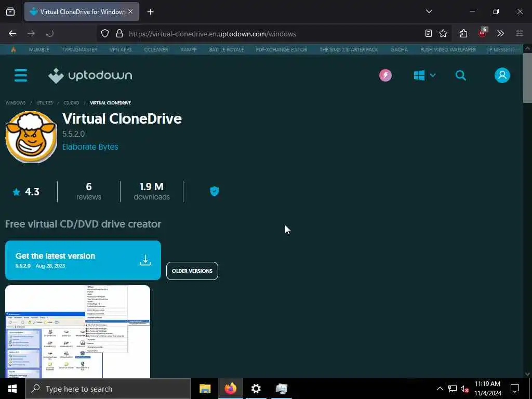The height and width of the screenshot is (399, 532).
Task: Toggle reader view icon
Action: (x=429, y=33)
